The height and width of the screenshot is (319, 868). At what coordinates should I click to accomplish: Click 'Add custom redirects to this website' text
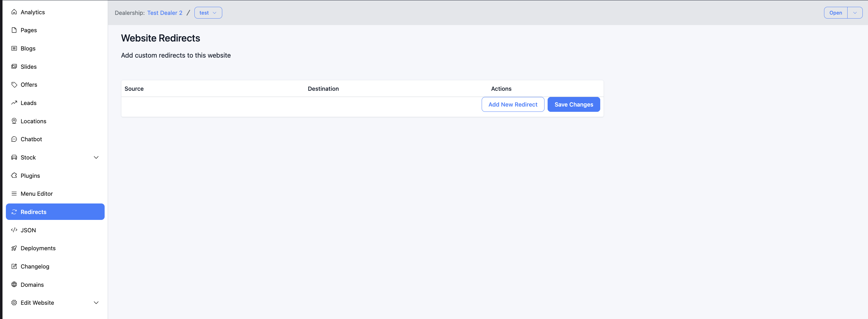click(176, 55)
